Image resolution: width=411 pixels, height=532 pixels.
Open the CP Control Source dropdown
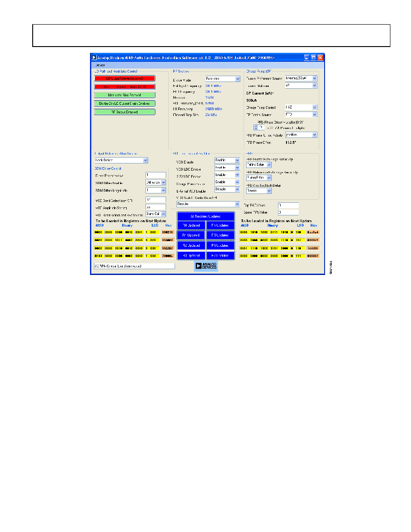tap(301, 115)
